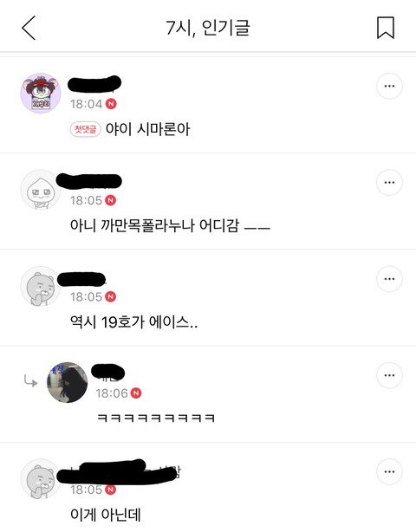The height and width of the screenshot is (532, 416).
Task: Open the bear avatar of the last commenter
Action: pyautogui.click(x=41, y=479)
